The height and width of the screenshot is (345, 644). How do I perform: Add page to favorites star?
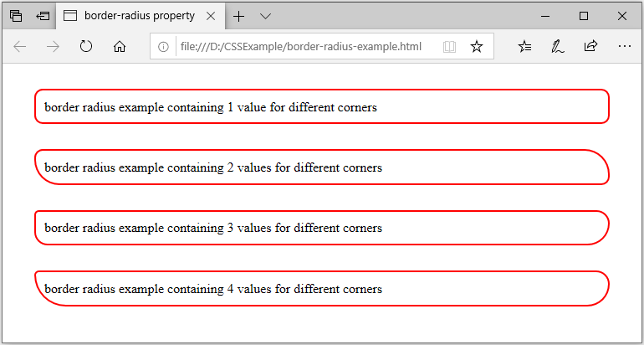[477, 47]
